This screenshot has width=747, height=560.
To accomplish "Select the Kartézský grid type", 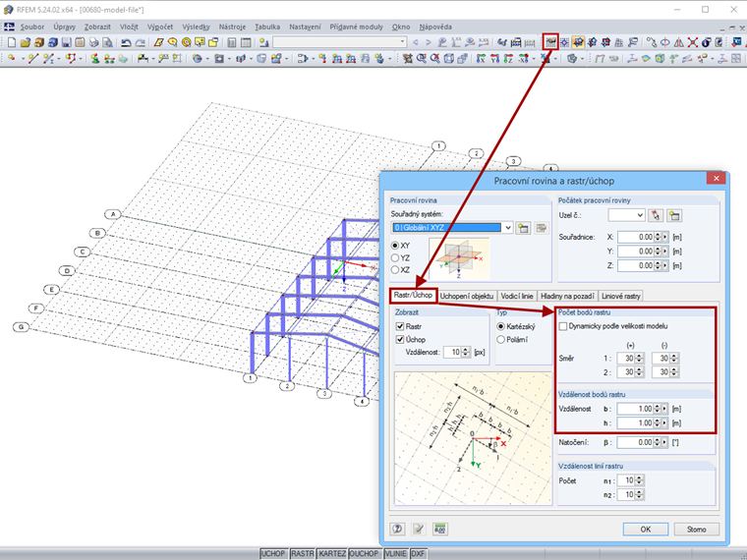I will [x=500, y=326].
